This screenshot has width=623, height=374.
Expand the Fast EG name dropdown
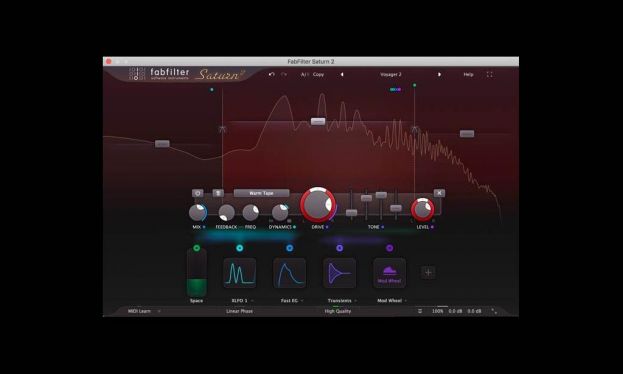tap(302, 301)
